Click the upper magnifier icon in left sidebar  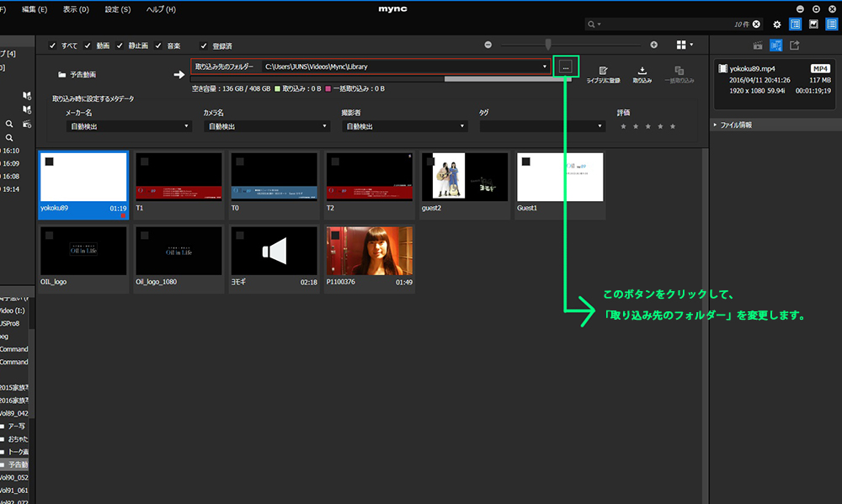(9, 124)
